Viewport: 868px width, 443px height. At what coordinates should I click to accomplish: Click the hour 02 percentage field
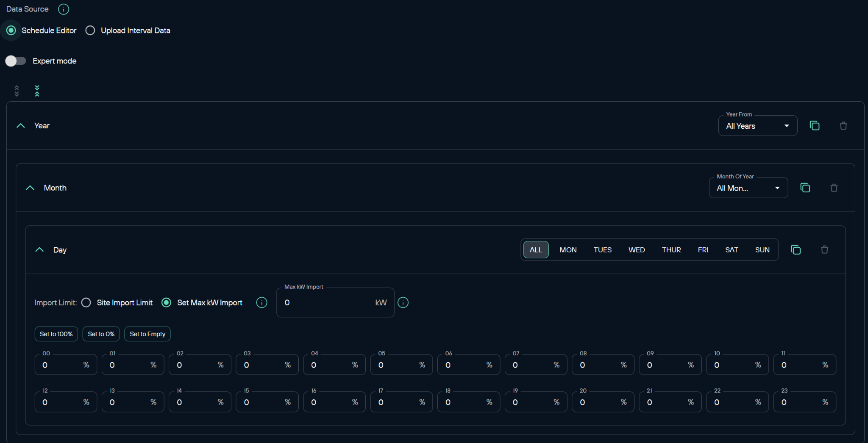point(200,365)
